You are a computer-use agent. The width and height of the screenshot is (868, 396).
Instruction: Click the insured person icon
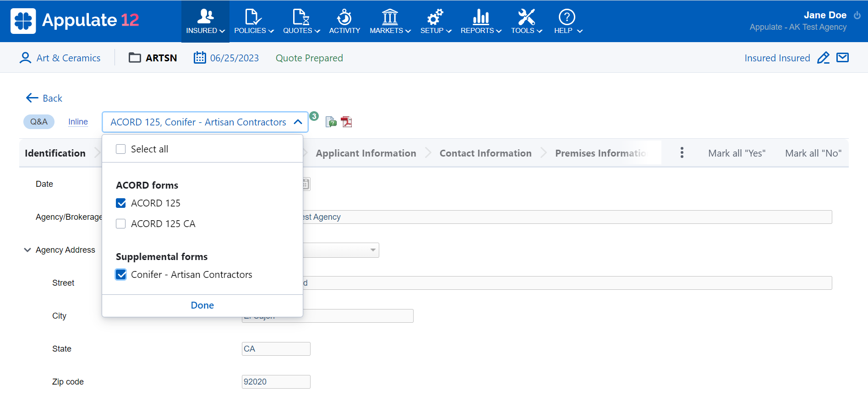pyautogui.click(x=25, y=58)
